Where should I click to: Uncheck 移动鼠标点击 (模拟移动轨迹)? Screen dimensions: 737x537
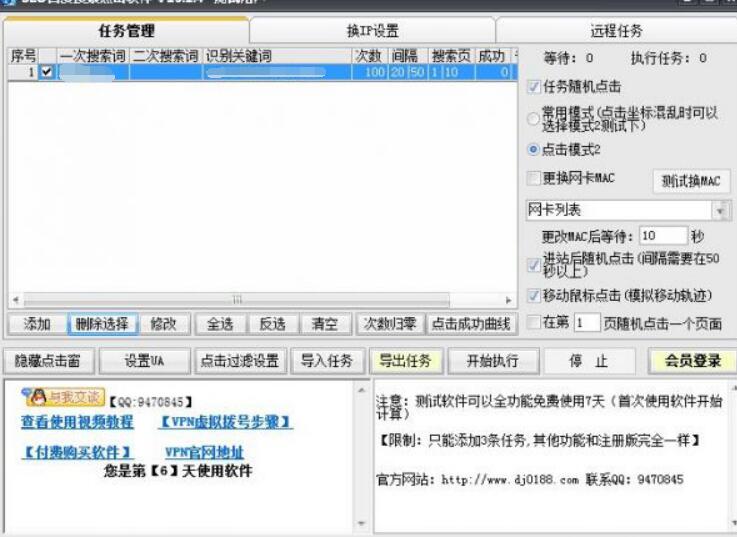pyautogui.click(x=534, y=296)
